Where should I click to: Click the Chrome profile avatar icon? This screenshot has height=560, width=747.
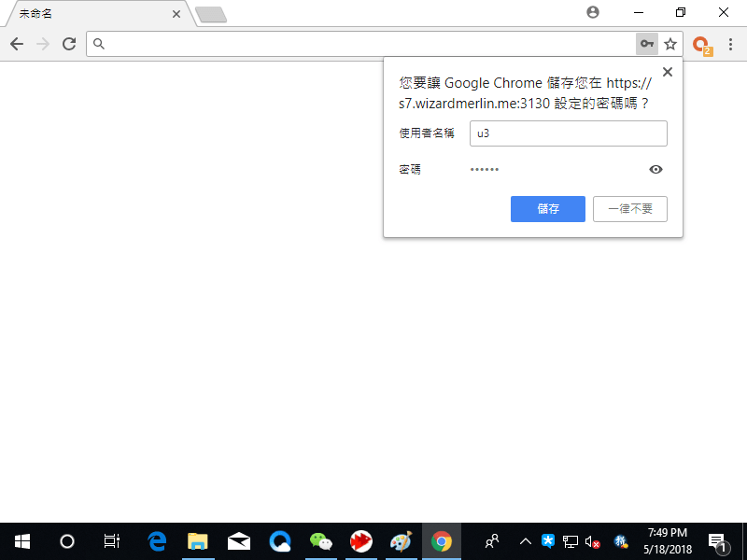pyautogui.click(x=593, y=12)
